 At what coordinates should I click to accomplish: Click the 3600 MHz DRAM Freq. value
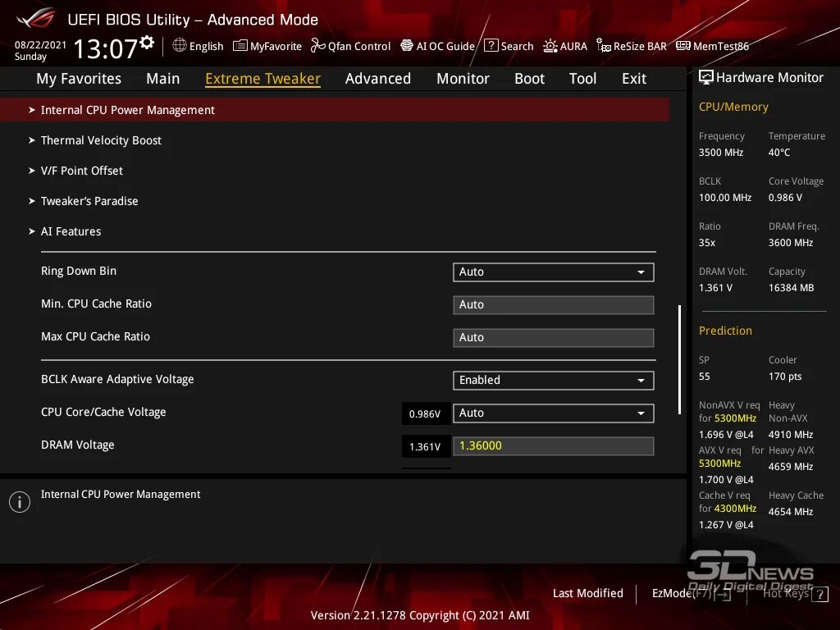pos(791,243)
